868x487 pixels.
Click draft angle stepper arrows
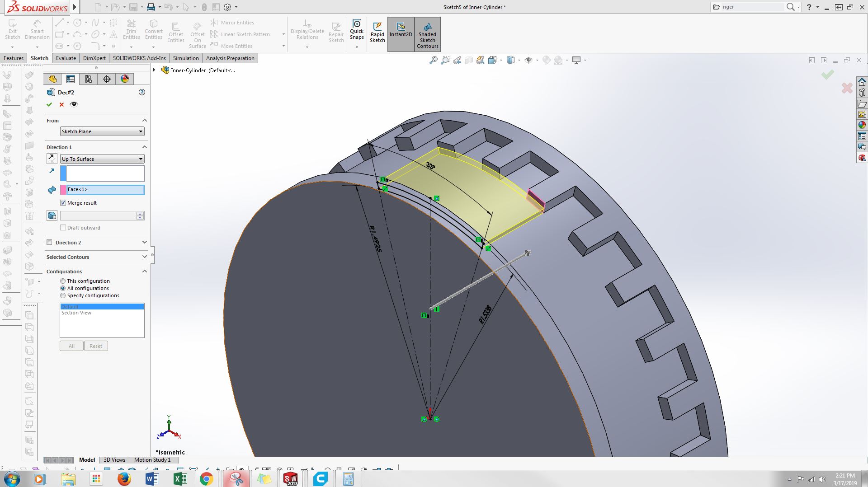tap(140, 215)
